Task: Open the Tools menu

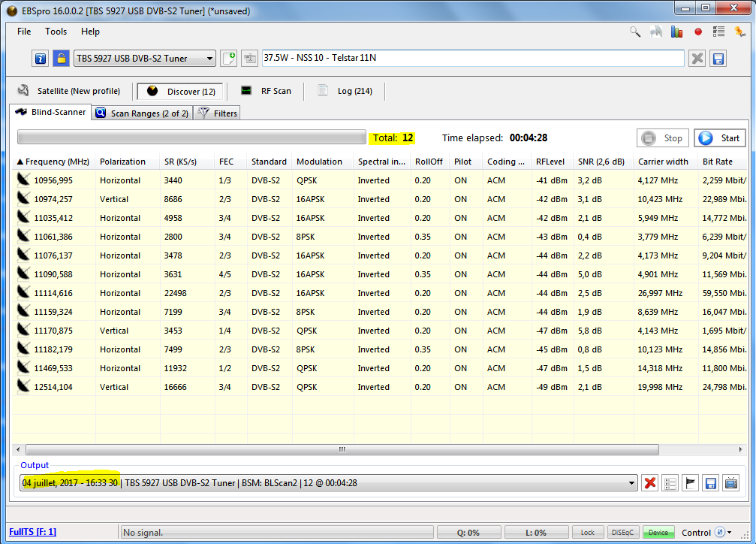Action: (x=56, y=32)
